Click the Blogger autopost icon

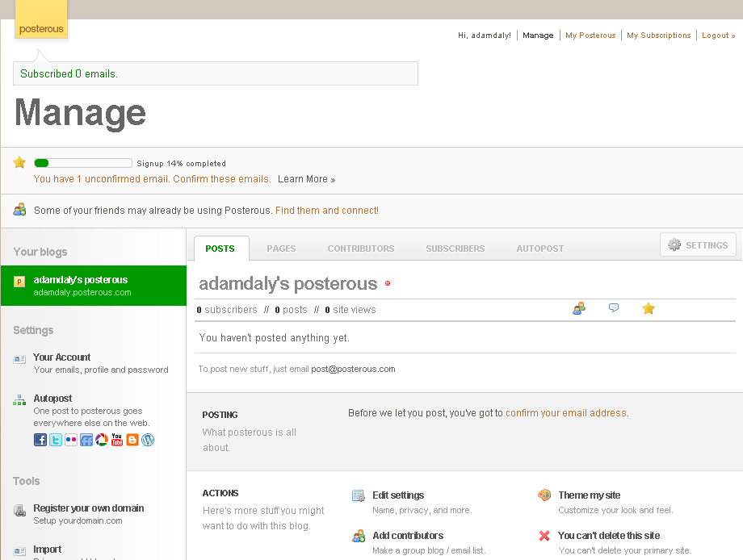coord(132,440)
